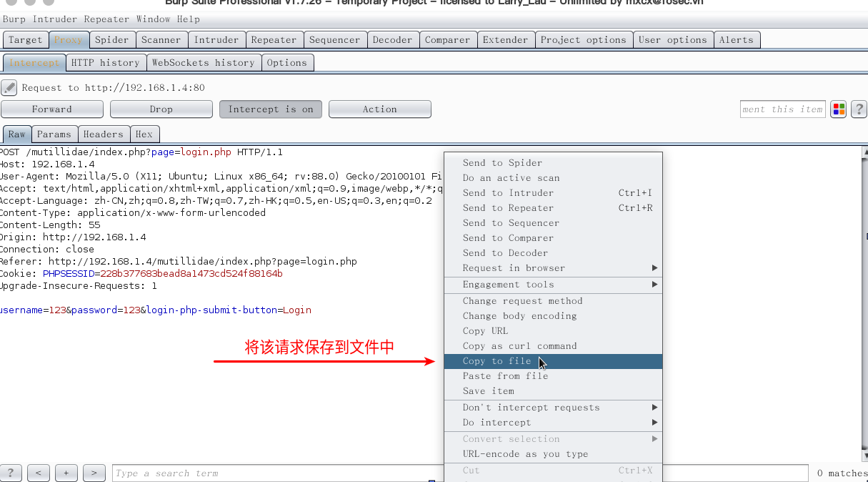Switch to the Decoder tab
This screenshot has height=482, width=868.
pos(393,40)
